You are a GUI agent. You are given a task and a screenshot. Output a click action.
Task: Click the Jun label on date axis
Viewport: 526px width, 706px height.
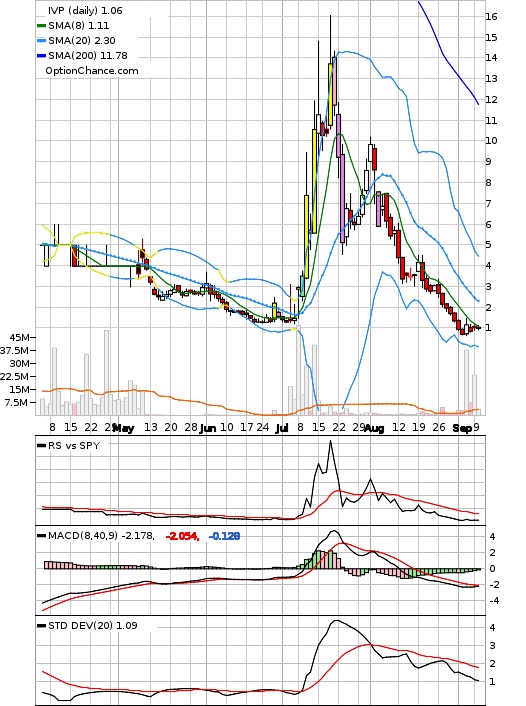[208, 428]
